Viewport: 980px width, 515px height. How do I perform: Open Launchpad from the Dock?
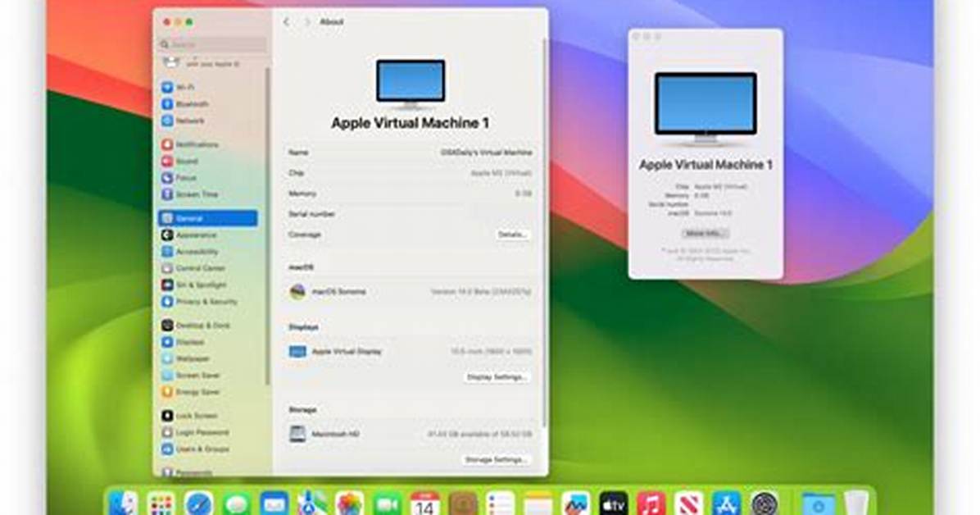pos(161,504)
